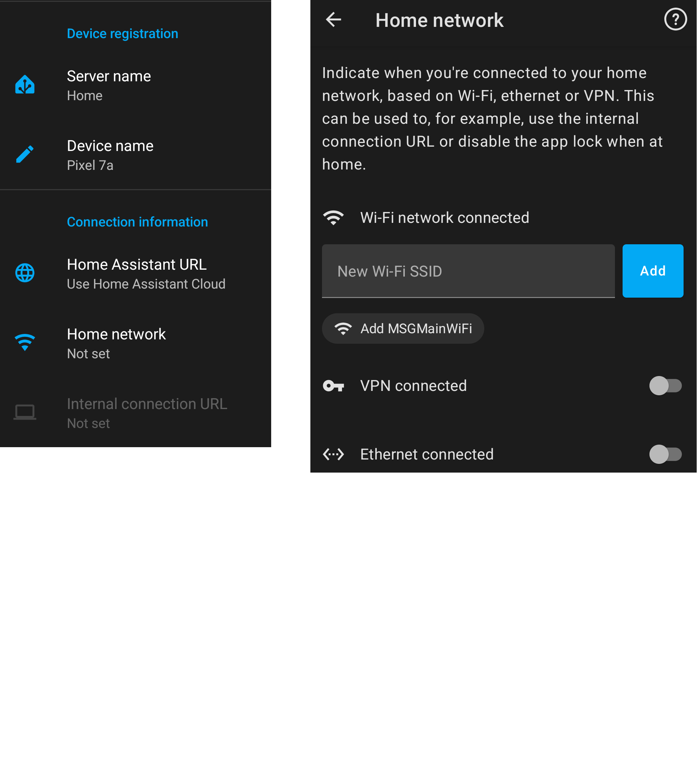Click the Wi-Fi network connected label
Viewport: 697px width, 784px height.
point(445,218)
